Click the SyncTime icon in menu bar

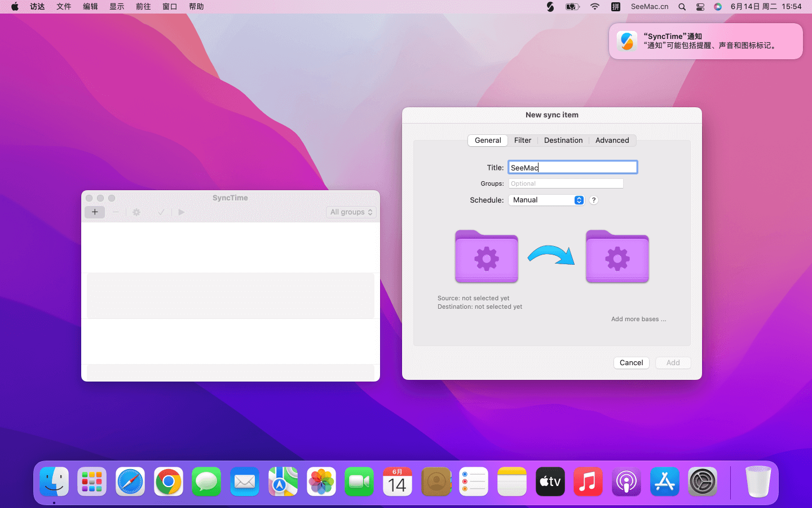point(550,7)
